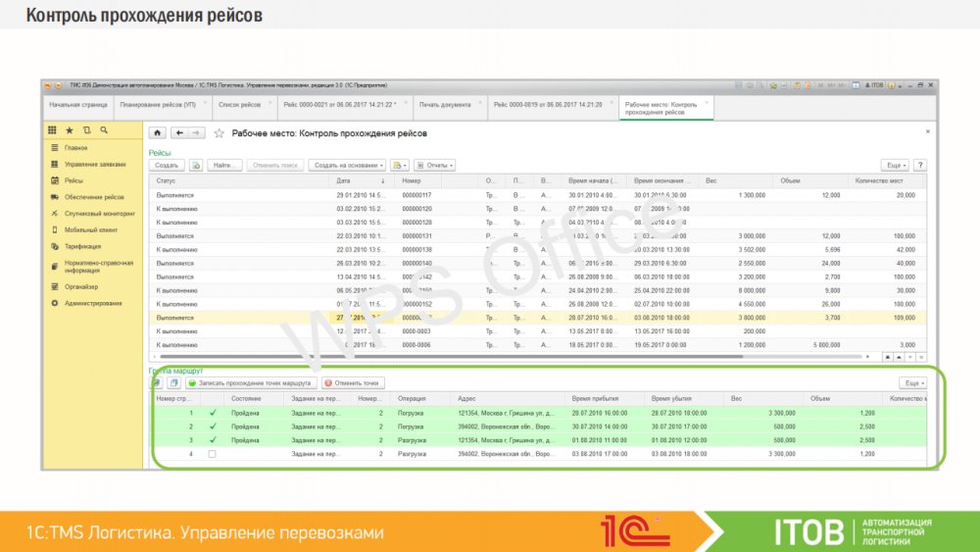Toggle the checkmark in route row 3
Screen dimensions: 980x552
coord(212,440)
